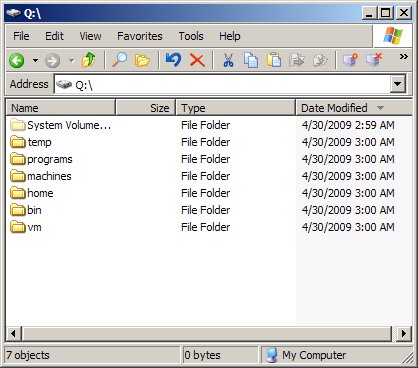This screenshot has height=368, width=418.
Task: Open the View menu
Action: pos(90,36)
